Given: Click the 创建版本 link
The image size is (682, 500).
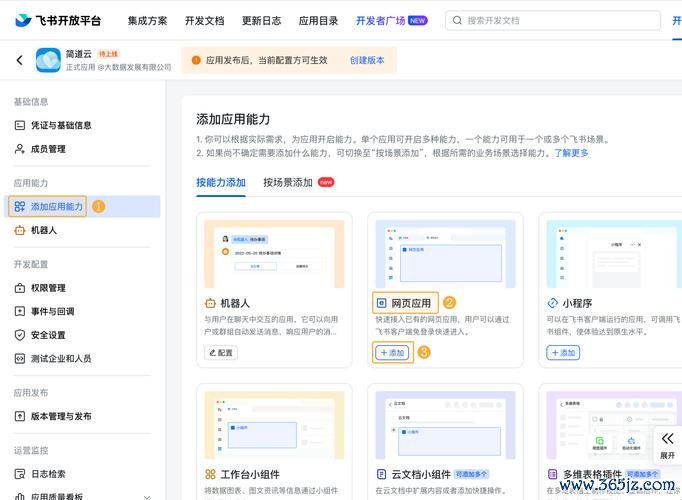Looking at the screenshot, I should point(367,60).
